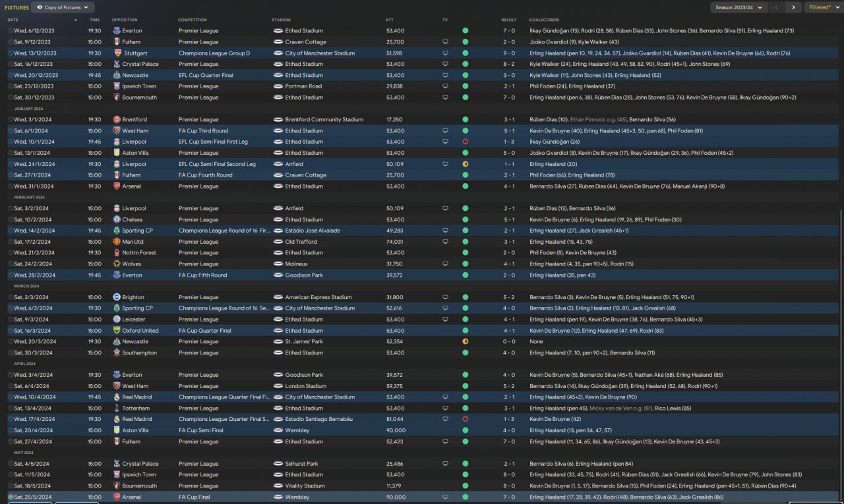
Task: Select the checkmark for Wed, 6/12/2023 fixture
Action: 11,31
